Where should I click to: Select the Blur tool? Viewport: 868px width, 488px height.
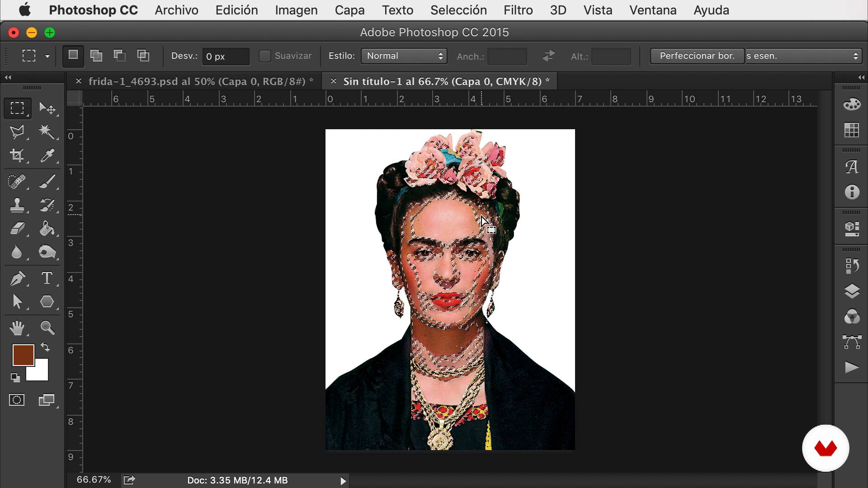tap(17, 252)
